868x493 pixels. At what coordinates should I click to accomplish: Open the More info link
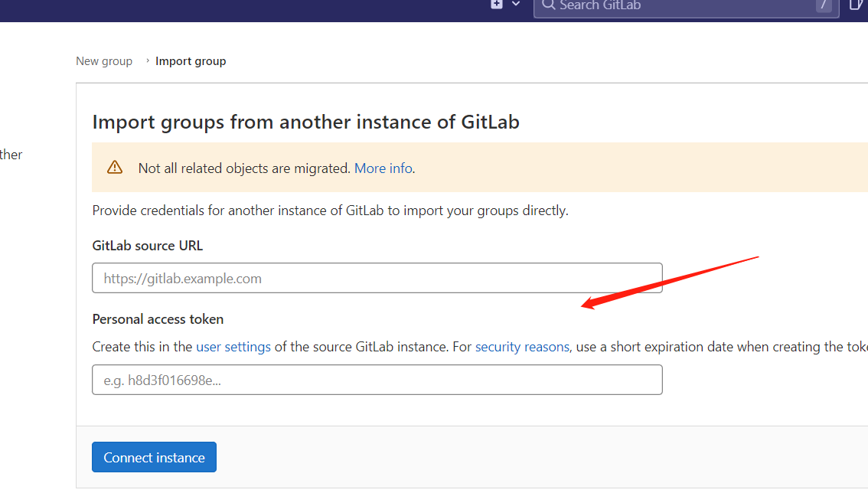pos(383,168)
